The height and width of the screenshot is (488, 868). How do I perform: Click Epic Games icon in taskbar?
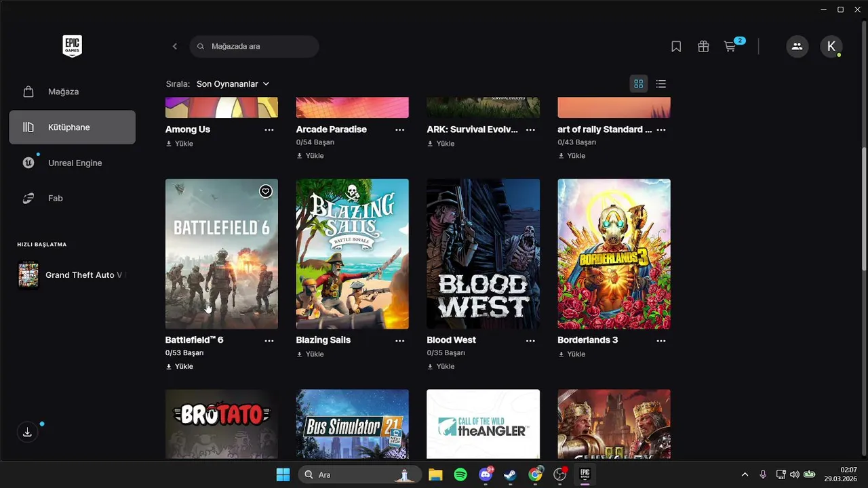tap(585, 474)
